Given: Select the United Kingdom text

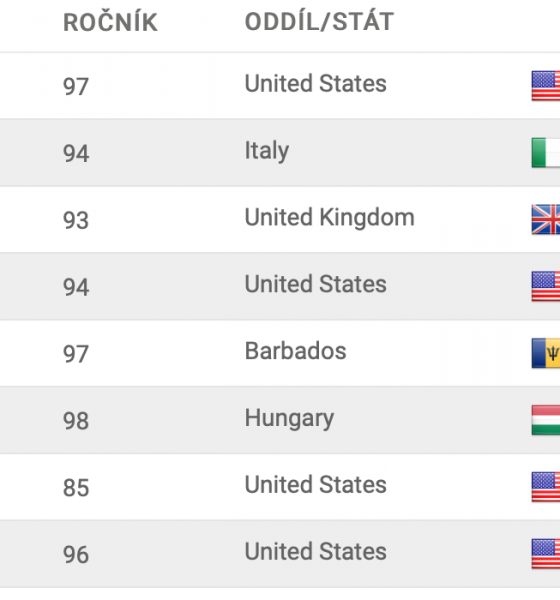Looking at the screenshot, I should point(330,217).
